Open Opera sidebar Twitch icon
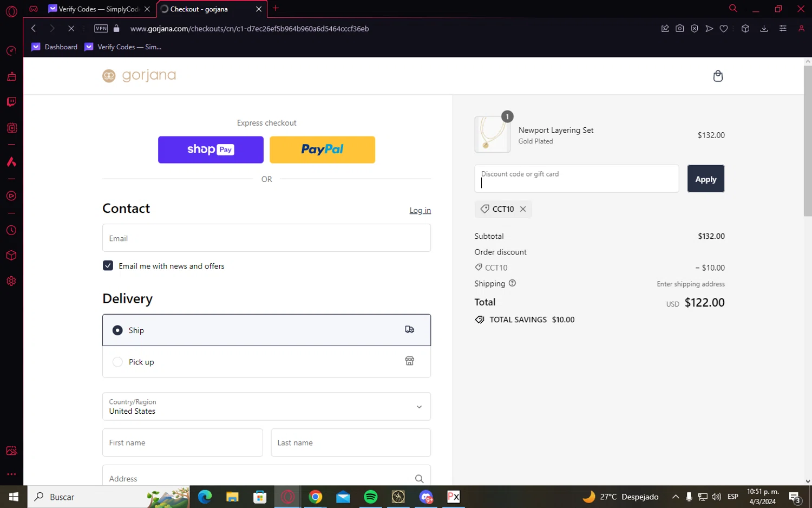Viewport: 812px width, 508px height. coord(11,102)
